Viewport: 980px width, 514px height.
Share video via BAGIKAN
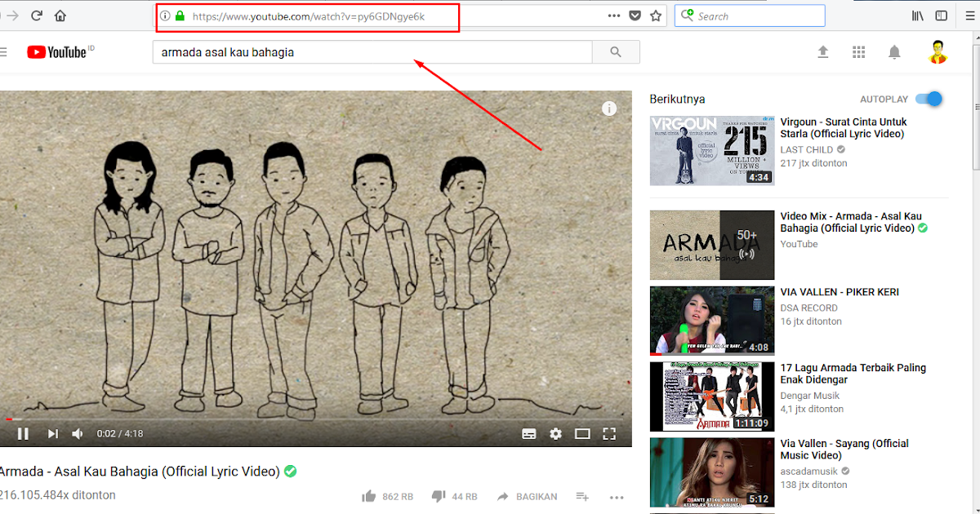(x=527, y=496)
